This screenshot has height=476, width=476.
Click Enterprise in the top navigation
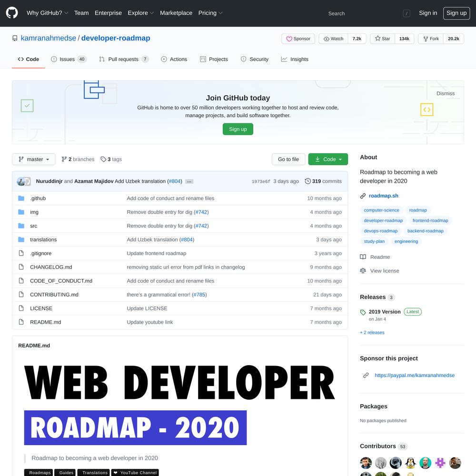click(108, 13)
